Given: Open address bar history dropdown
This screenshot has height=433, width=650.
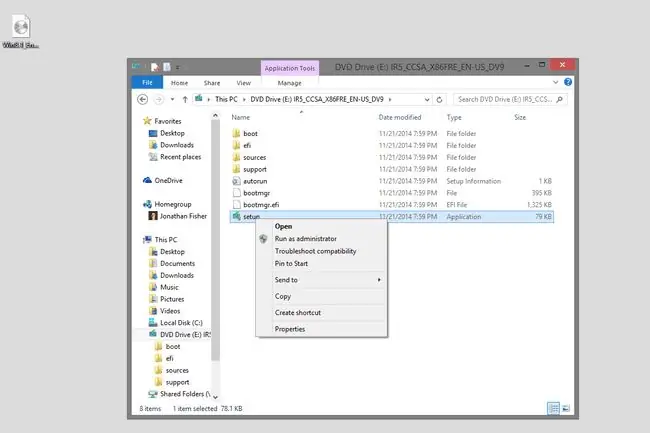Looking at the screenshot, I should (427, 99).
